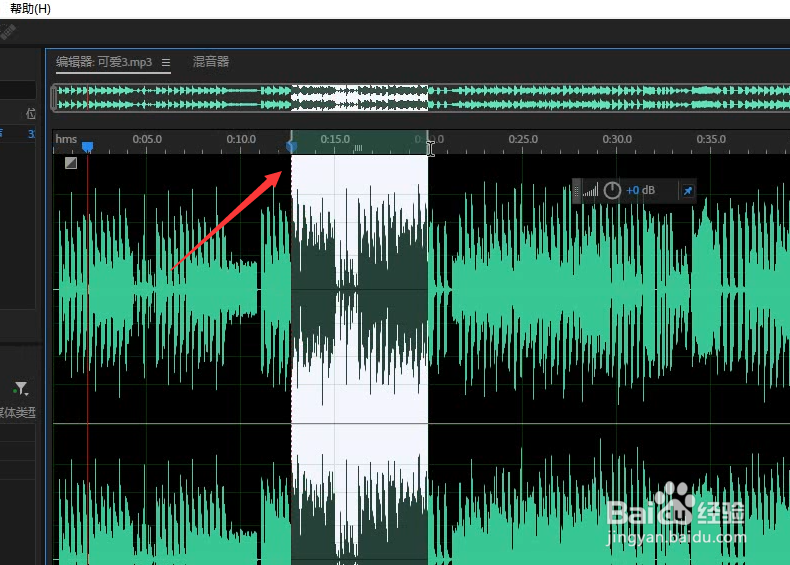This screenshot has height=565, width=790.
Task: Toggle the HUD pin icon
Action: click(688, 191)
